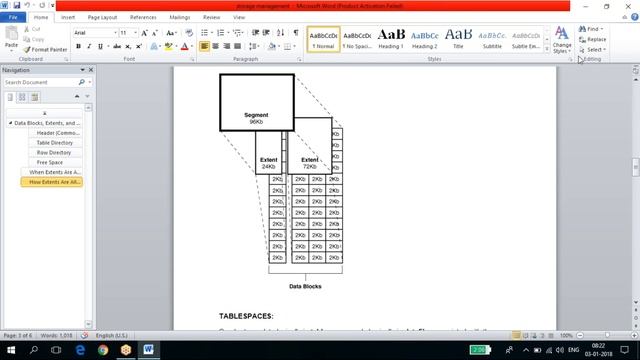Viewport: 640px width, 360px height.
Task: Center the paragraph text
Action: (216, 47)
